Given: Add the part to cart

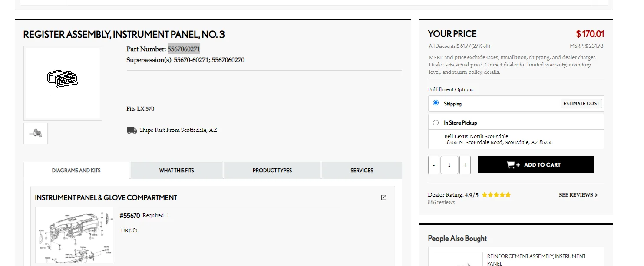Looking at the screenshot, I should coord(535,165).
